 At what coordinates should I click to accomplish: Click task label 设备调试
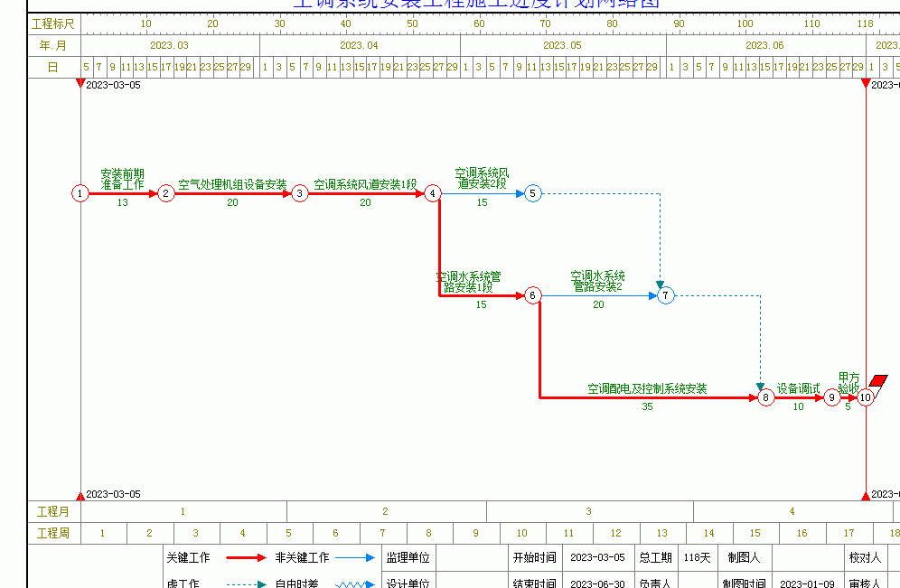click(x=799, y=388)
